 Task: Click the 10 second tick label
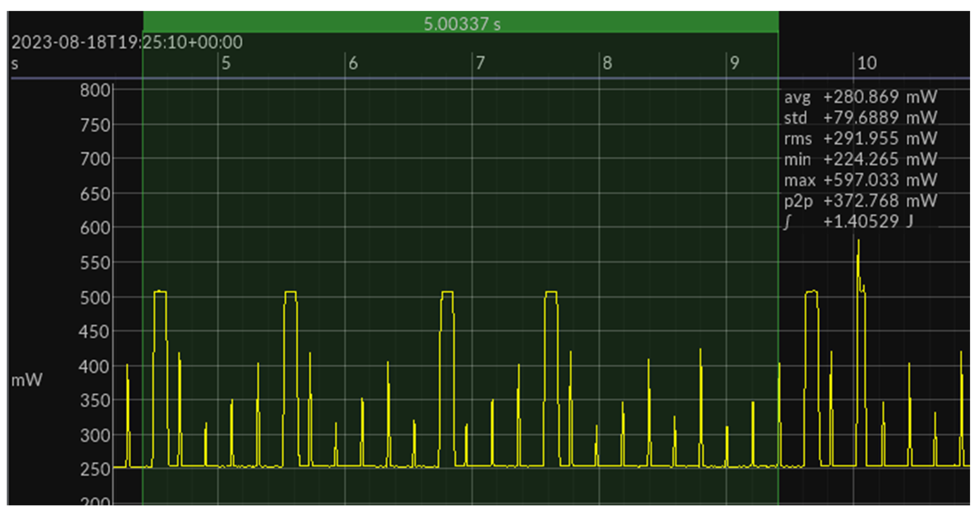(x=867, y=63)
